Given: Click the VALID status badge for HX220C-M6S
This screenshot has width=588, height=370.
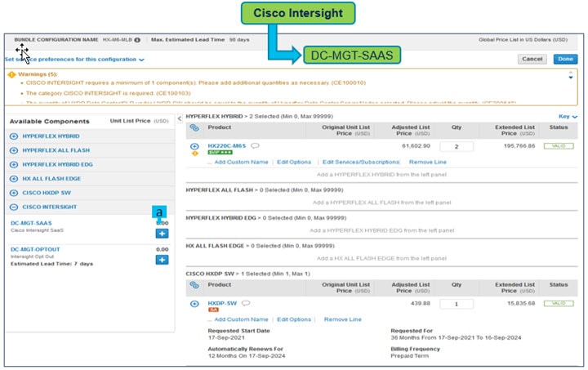Looking at the screenshot, I should pos(559,146).
